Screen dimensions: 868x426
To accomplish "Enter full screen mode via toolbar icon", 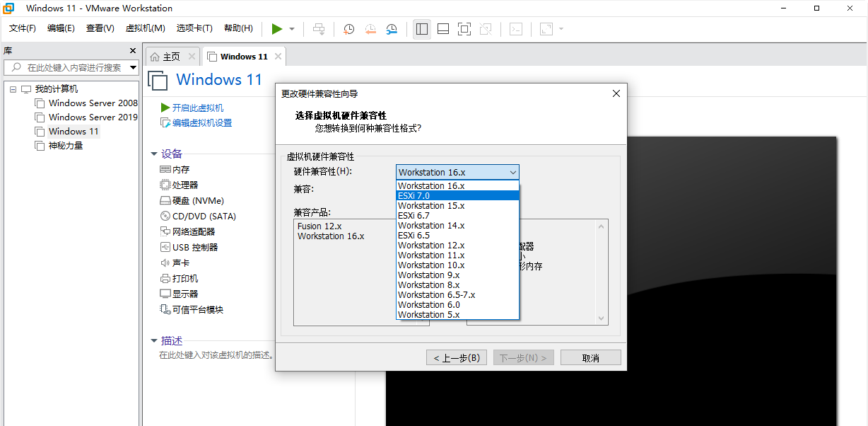I will [x=464, y=29].
